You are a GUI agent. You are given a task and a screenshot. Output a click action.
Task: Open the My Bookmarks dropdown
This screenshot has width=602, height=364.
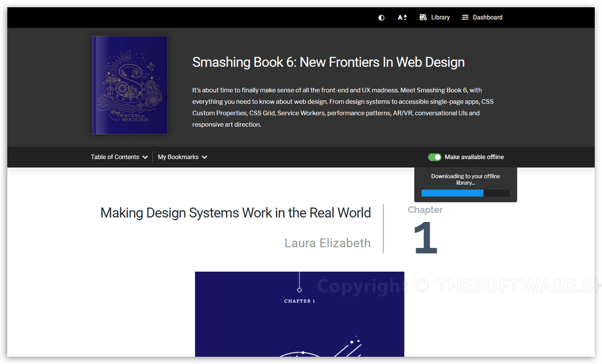(182, 157)
